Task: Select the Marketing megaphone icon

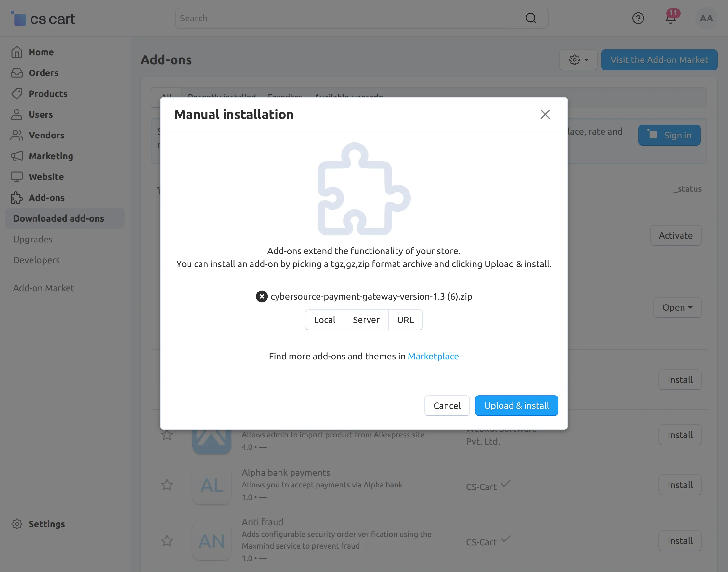Action: pyautogui.click(x=17, y=156)
